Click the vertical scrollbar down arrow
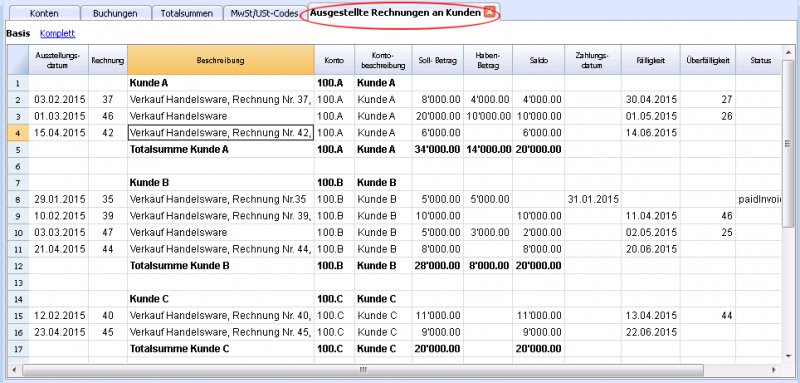This screenshot has width=800, height=383. click(x=787, y=356)
